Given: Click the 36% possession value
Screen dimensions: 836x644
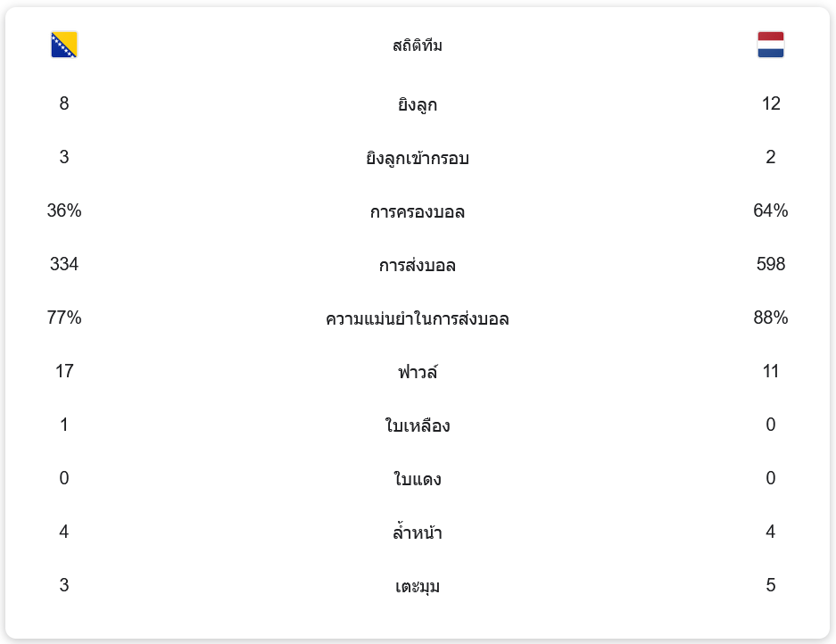Looking at the screenshot, I should tap(64, 211).
